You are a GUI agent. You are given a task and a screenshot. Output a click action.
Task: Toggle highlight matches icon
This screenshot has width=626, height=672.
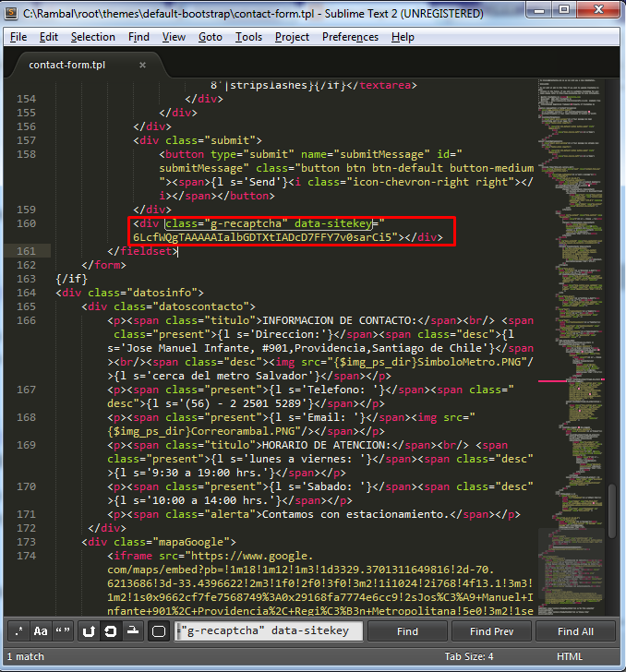click(x=158, y=631)
